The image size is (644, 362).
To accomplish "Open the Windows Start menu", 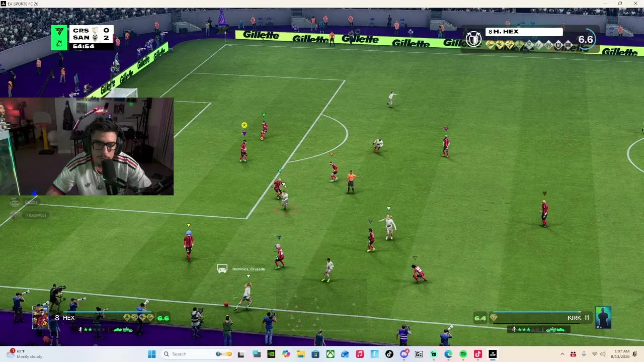I will (x=151, y=354).
